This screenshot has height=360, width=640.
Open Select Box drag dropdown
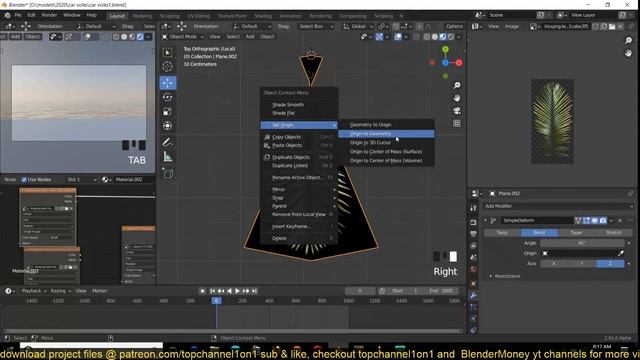tap(315, 26)
